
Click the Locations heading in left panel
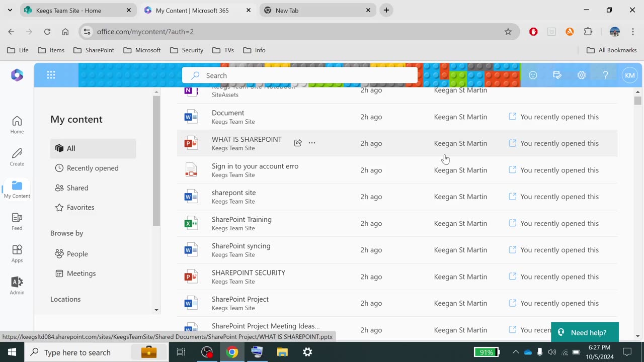click(x=65, y=299)
